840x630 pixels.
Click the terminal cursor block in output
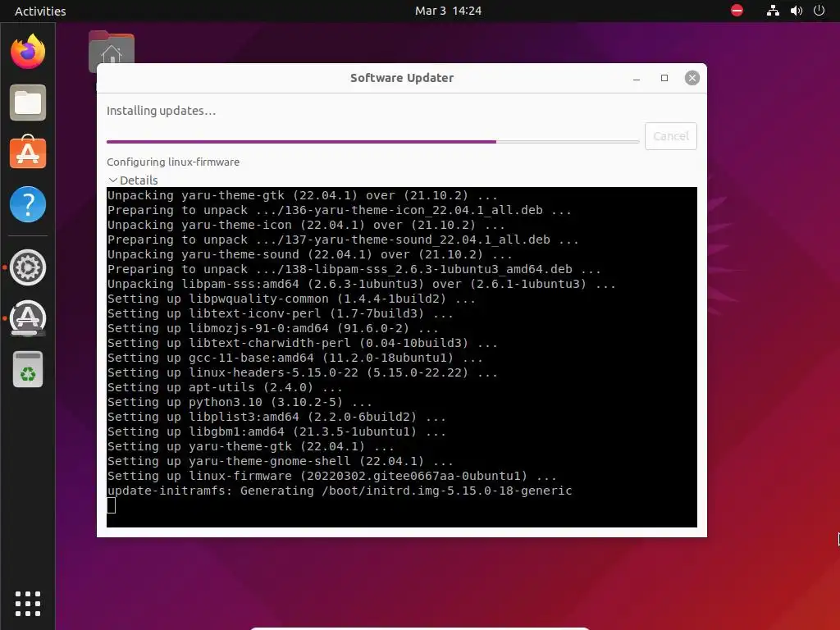[112, 505]
